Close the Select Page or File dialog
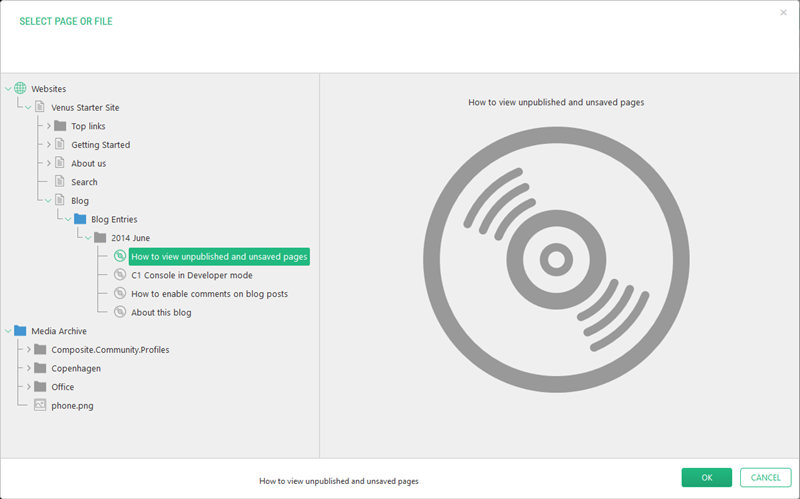 (783, 13)
